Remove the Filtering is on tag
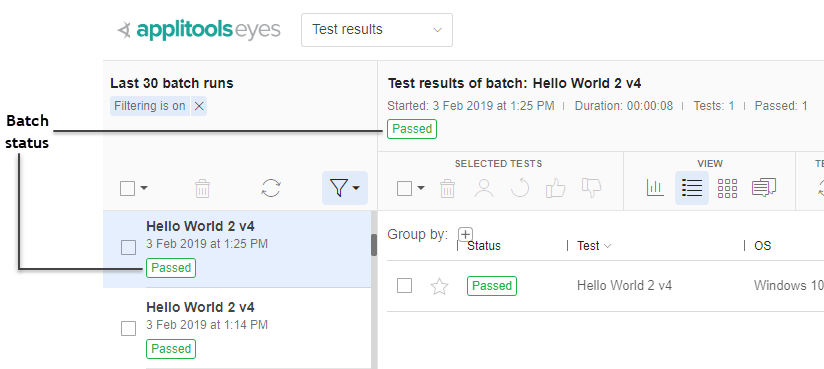824x369 pixels. (x=199, y=106)
